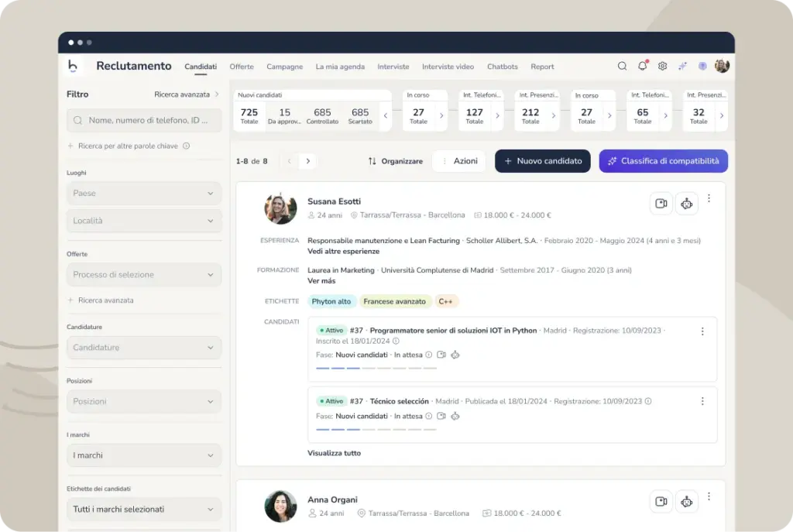Open Ricerca avanzata link beside Filtro
The image size is (793, 532).
click(x=186, y=94)
